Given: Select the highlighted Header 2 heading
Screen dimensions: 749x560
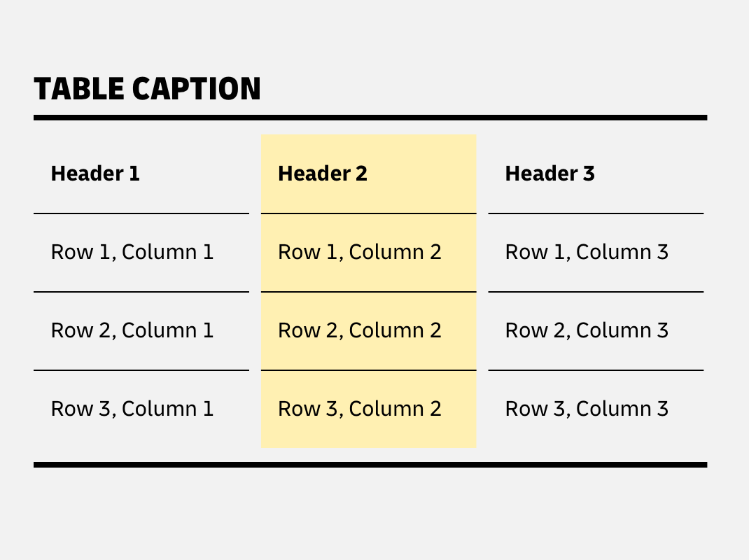Looking at the screenshot, I should [x=323, y=174].
